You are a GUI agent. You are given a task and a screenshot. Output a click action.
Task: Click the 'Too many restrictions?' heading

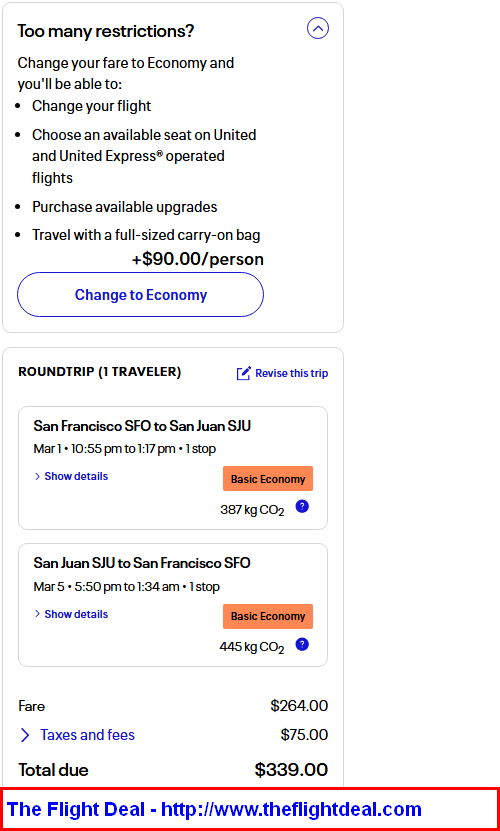106,31
